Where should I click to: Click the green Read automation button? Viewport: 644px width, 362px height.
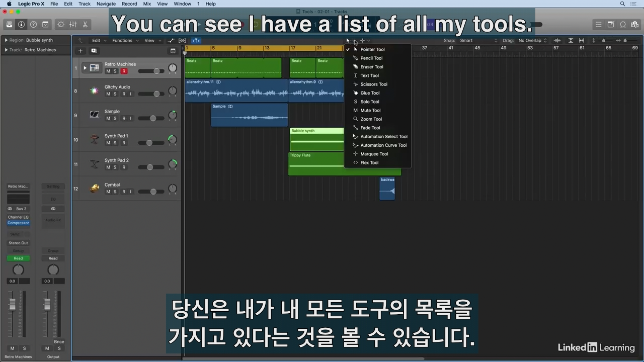(x=18, y=258)
